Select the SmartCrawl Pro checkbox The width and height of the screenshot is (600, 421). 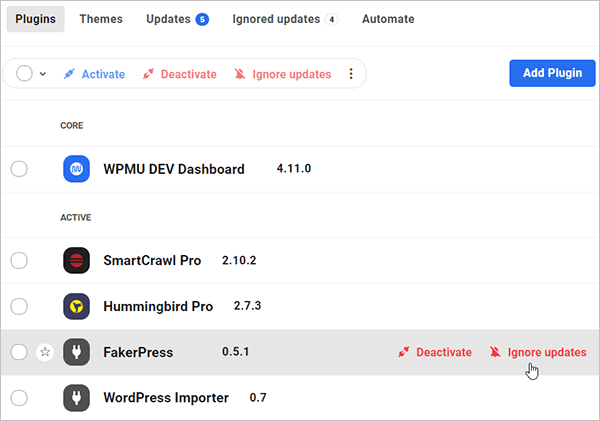coord(19,261)
